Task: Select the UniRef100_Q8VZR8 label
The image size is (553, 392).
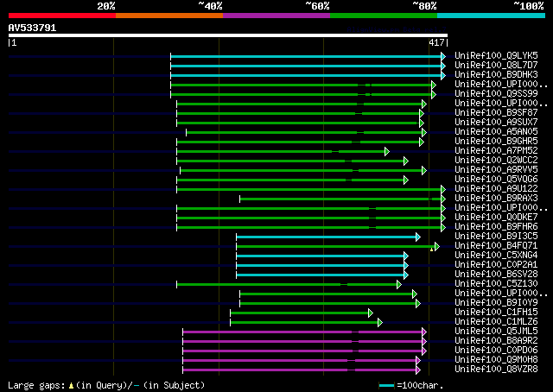Action: [496, 370]
